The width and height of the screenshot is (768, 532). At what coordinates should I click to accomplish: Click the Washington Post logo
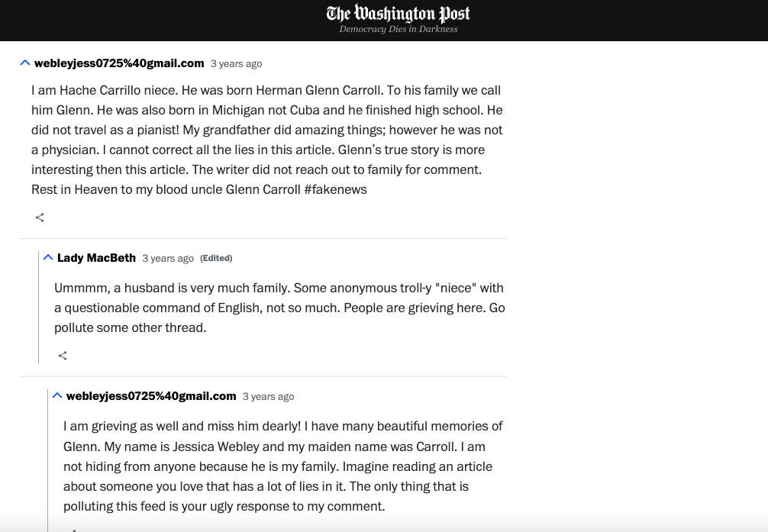[x=398, y=13]
